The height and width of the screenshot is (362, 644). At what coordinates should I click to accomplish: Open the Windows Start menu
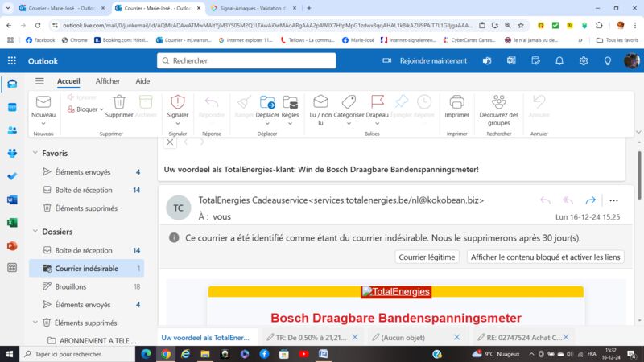point(10,354)
